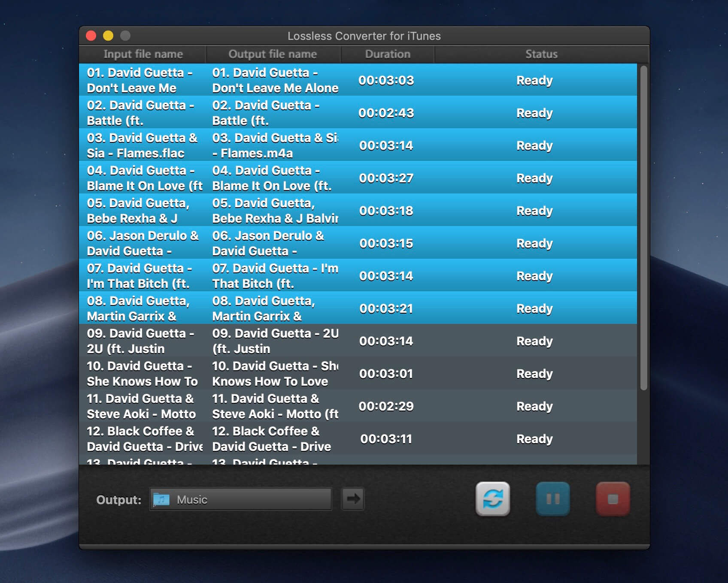
Task: Click output name 11. David Guetta & Steve Aoki - Motto
Action: 275,406
